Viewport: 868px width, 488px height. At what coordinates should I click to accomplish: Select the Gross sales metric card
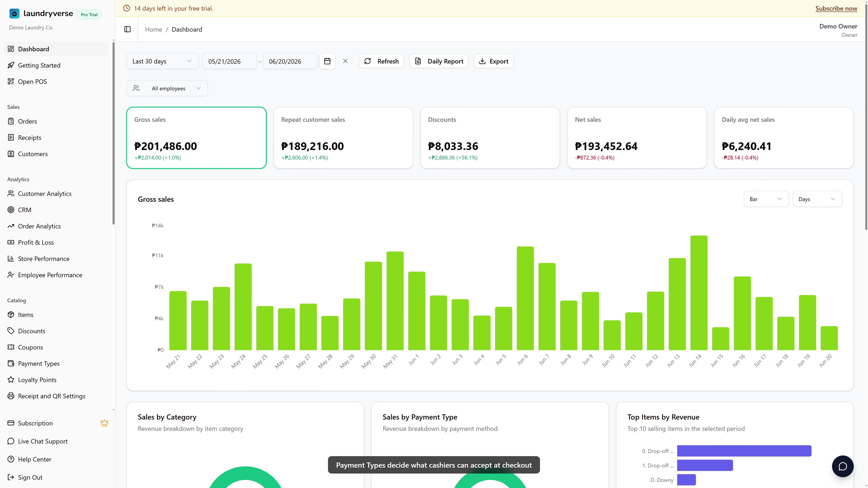pos(196,138)
